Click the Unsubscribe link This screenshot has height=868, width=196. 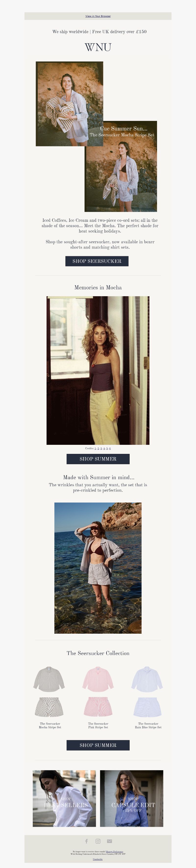tap(98, 859)
